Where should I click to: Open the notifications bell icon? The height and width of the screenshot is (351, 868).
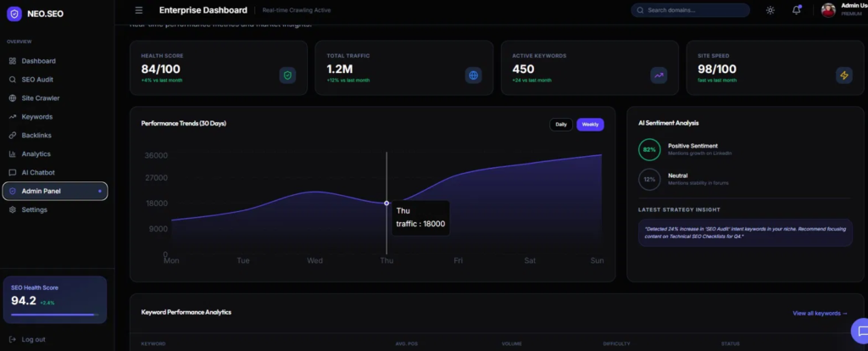click(797, 10)
